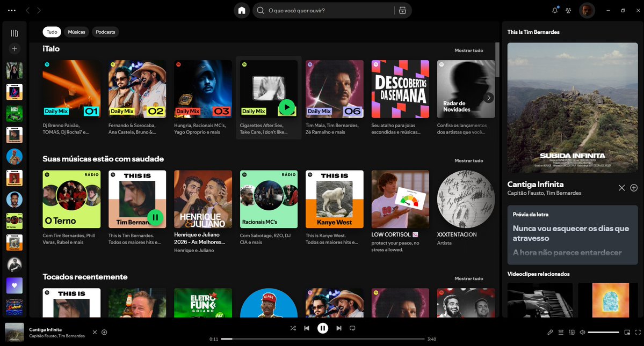644x346 pixels.
Task: Skip to previous track
Action: pos(306,328)
